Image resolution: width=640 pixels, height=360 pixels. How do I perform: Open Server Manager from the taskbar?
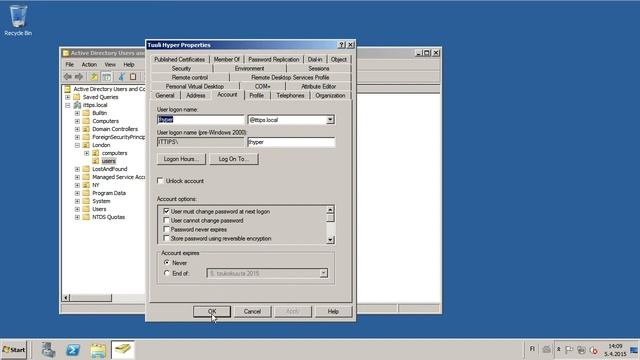[48, 350]
